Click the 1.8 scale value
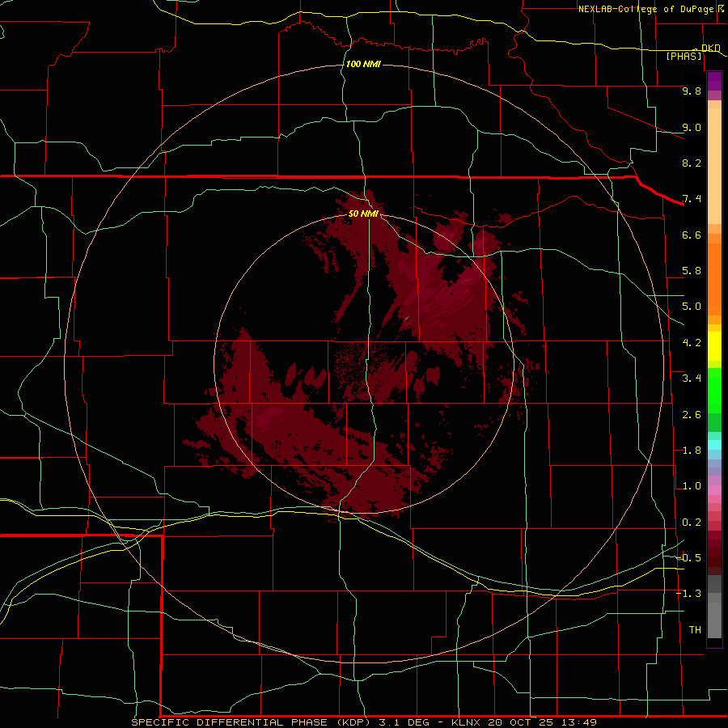The height and width of the screenshot is (728, 728). (692, 451)
